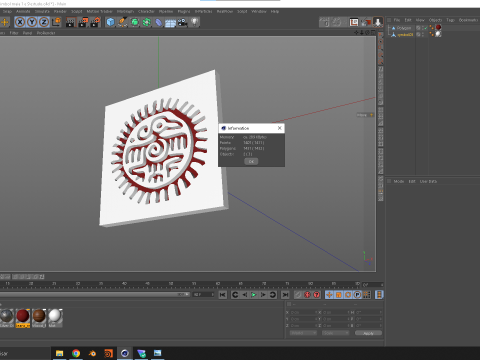The width and height of the screenshot is (480, 360).
Task: Toggle Position keyframe recording
Action: pyautogui.click(x=329, y=295)
